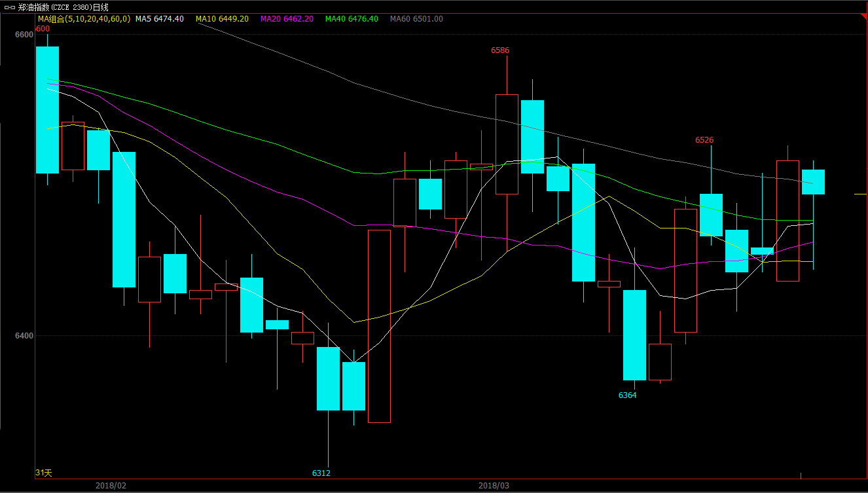Click the 6312 low price marker
The height and width of the screenshot is (493, 868).
(x=321, y=473)
